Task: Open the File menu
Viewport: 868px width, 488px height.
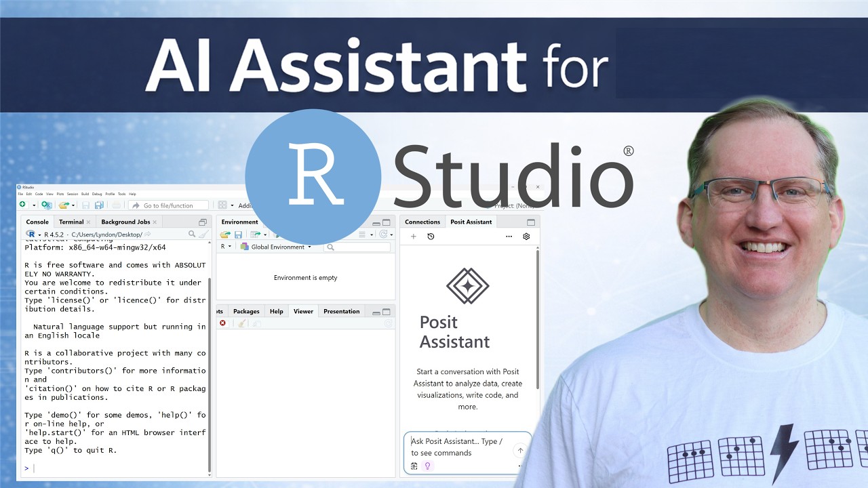Action: click(20, 194)
